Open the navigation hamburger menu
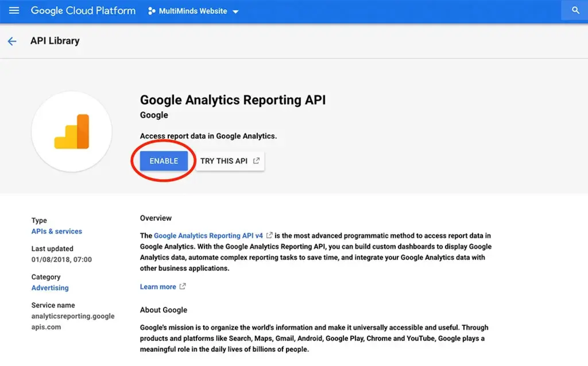 [x=13, y=11]
